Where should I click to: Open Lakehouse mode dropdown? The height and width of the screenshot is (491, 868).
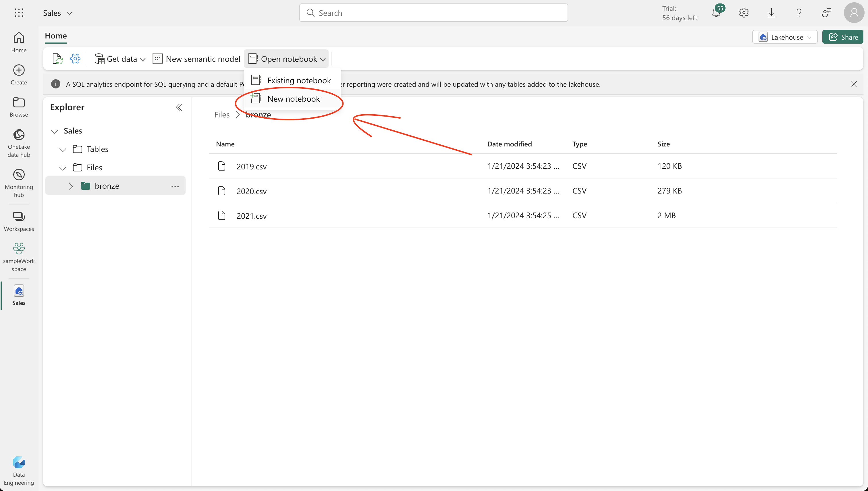785,37
